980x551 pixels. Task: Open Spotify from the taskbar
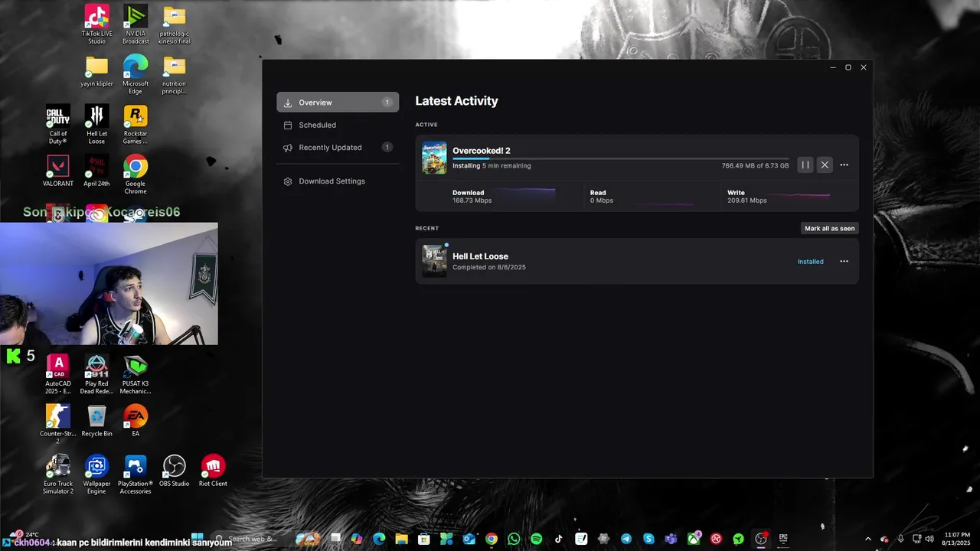coord(536,539)
